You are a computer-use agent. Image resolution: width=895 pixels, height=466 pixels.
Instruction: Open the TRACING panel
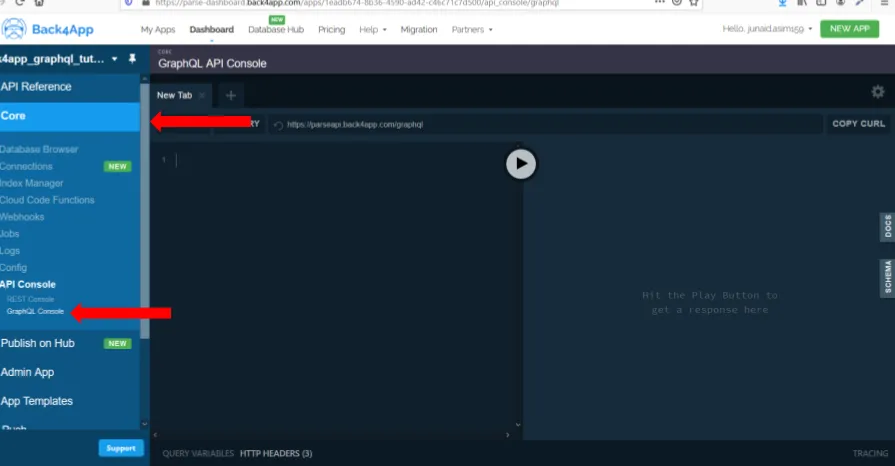pos(870,453)
